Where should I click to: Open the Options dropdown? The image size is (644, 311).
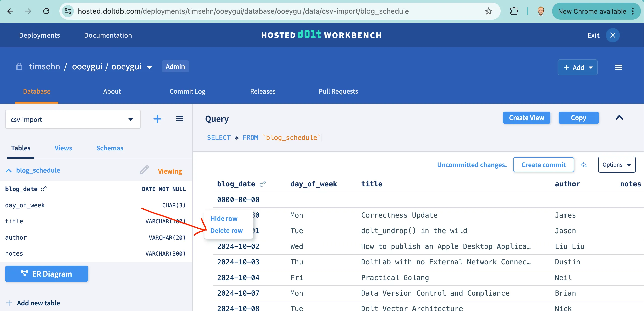pyautogui.click(x=616, y=165)
